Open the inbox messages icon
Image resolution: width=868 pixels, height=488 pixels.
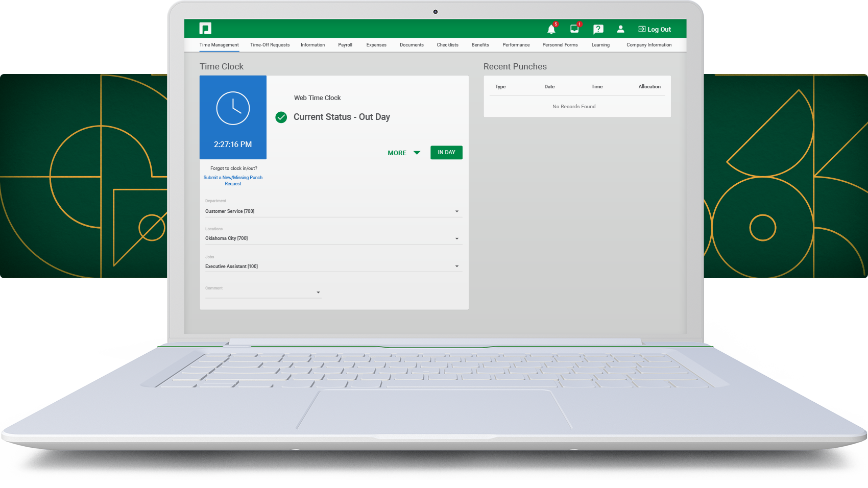574,29
